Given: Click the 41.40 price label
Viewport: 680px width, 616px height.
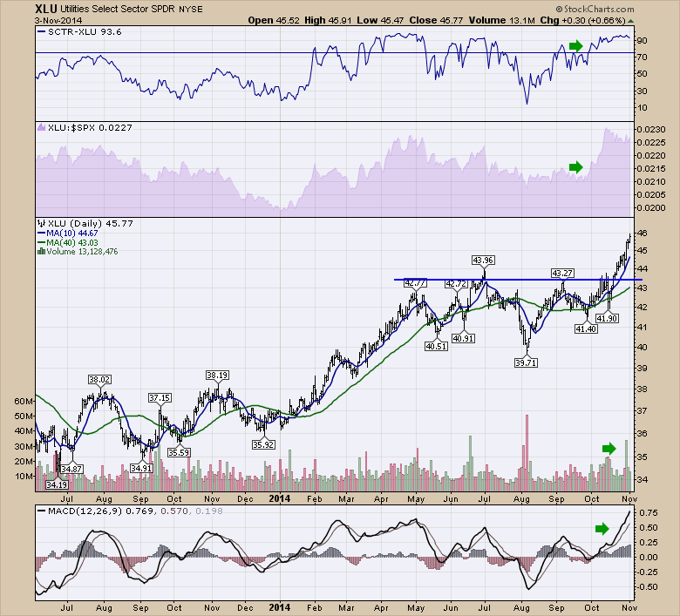Looking at the screenshot, I should tap(587, 329).
